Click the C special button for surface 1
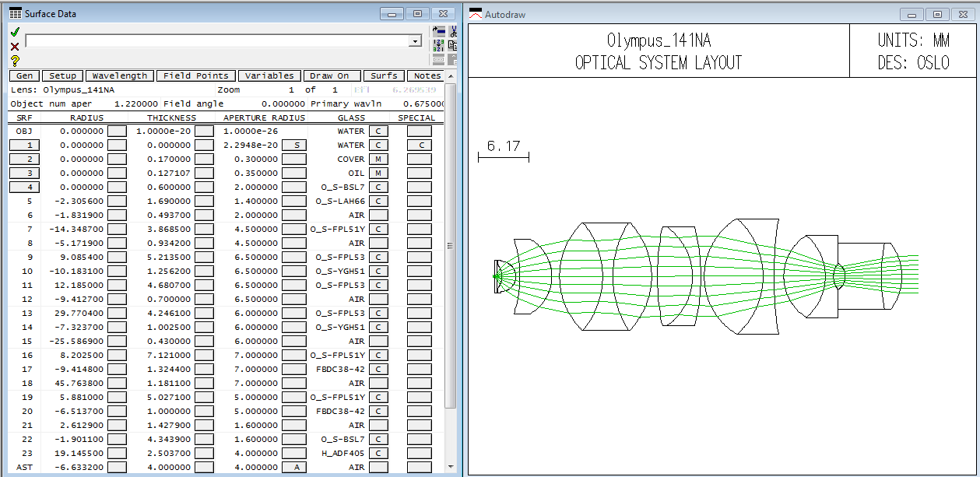The image size is (980, 477). [x=420, y=145]
